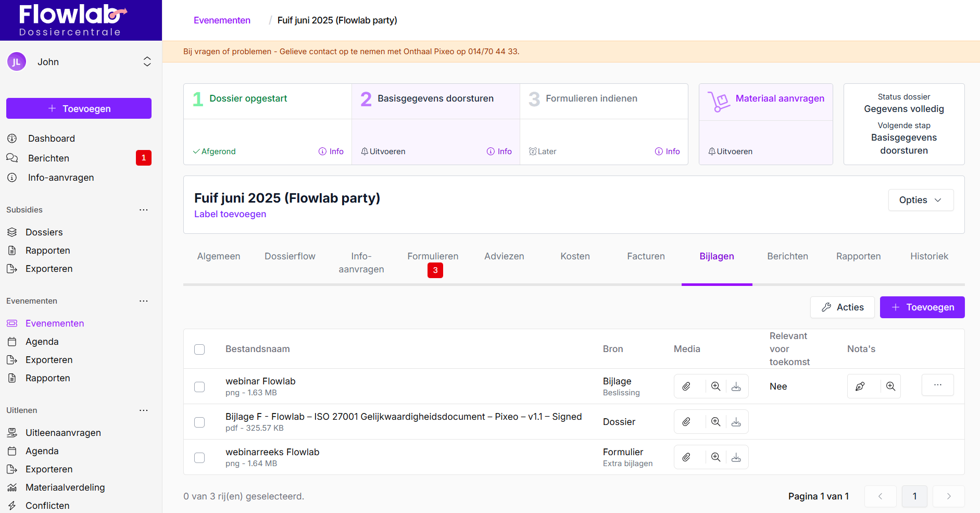
Task: View nota with magnifier in Nota's column
Action: [891, 386]
